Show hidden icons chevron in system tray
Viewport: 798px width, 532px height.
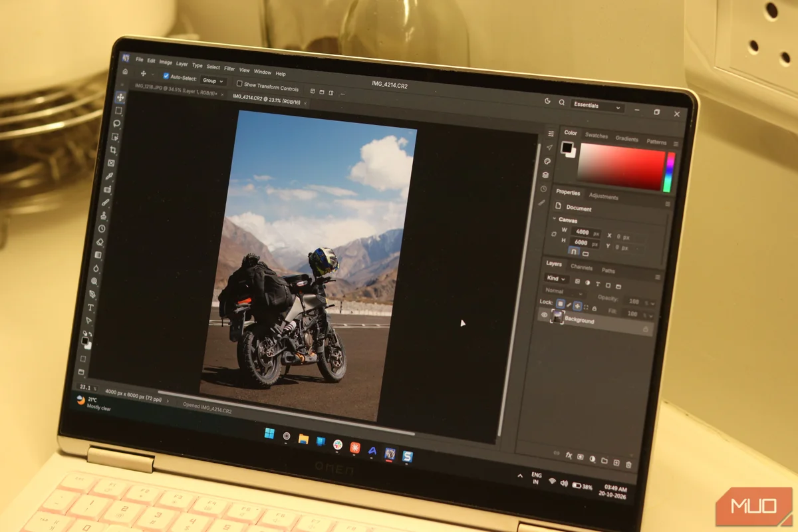tap(521, 476)
